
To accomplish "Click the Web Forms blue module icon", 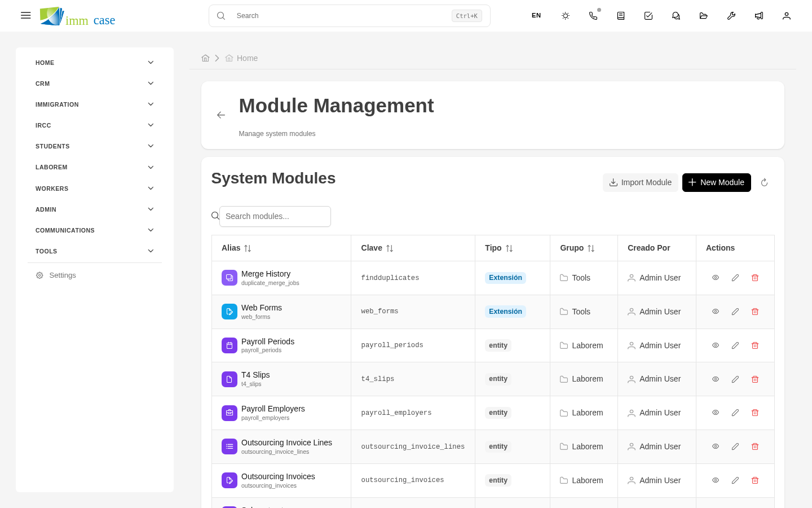I will point(230,312).
